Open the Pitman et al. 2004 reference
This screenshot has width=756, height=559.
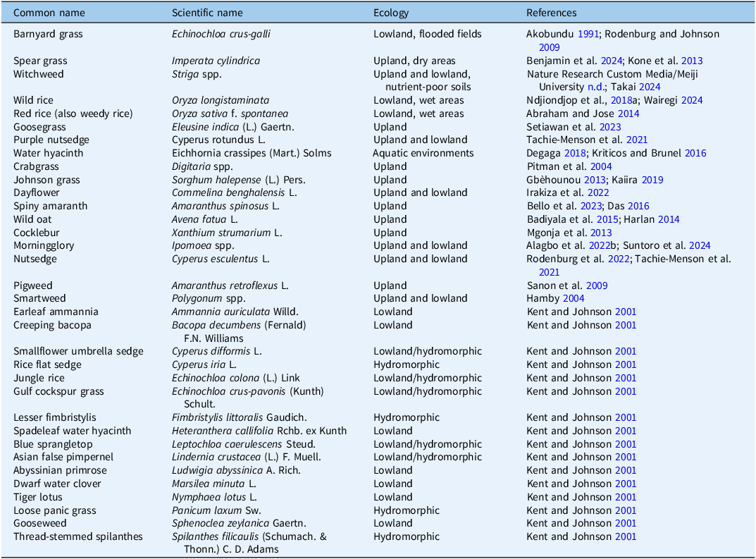(601, 167)
